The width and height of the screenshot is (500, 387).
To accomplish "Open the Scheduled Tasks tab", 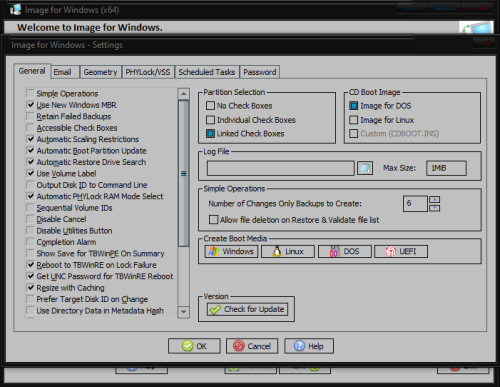I will pos(207,72).
